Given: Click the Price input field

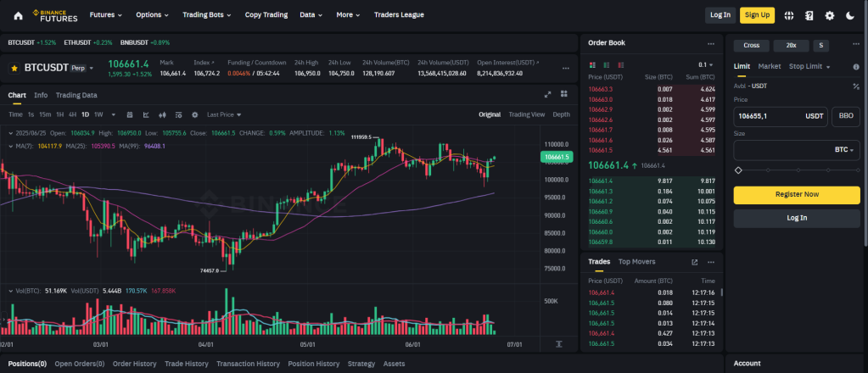Looking at the screenshot, I should point(766,116).
